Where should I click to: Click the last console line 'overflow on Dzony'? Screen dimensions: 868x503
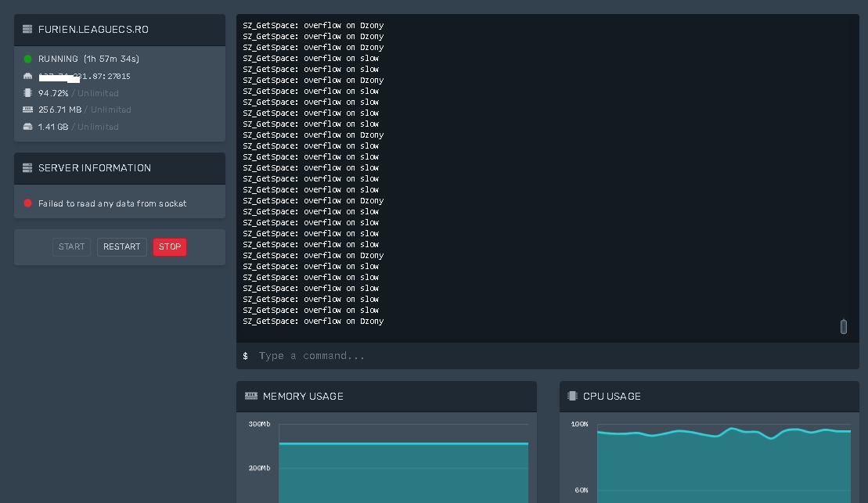pos(313,321)
